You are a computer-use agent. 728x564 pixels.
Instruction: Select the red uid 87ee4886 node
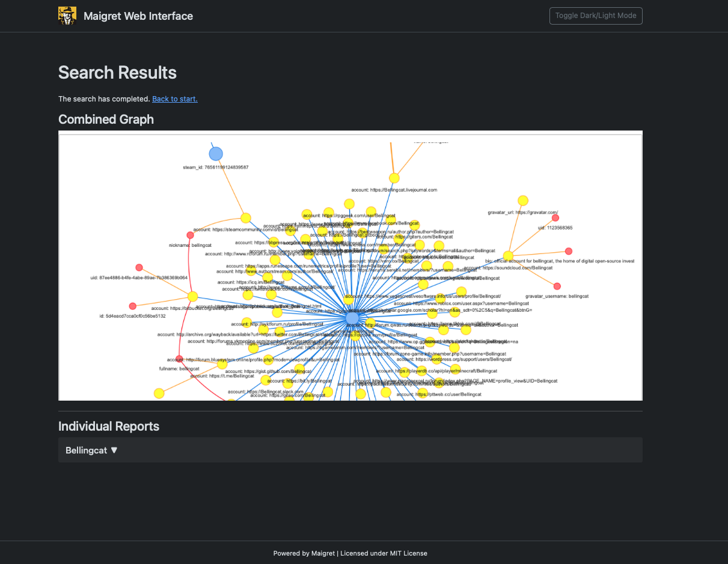139,267
